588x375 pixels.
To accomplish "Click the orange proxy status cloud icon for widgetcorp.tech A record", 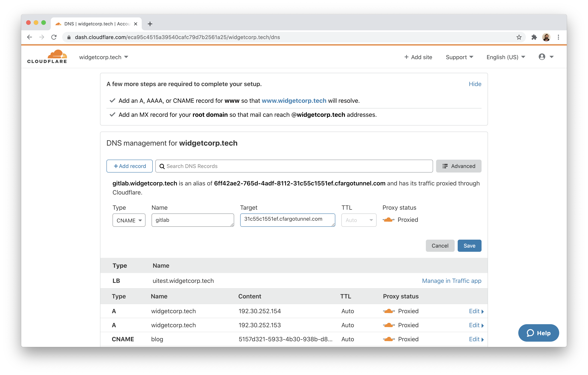I will pos(388,311).
